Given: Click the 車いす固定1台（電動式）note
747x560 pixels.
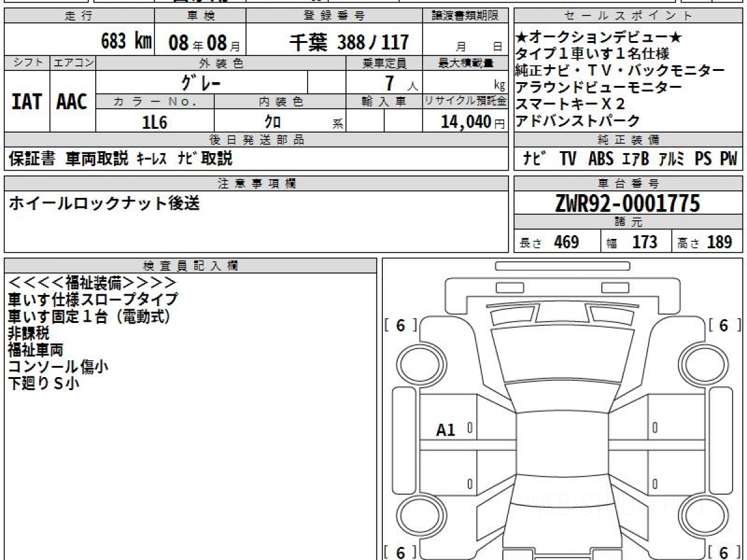Looking at the screenshot, I should pyautogui.click(x=89, y=317).
